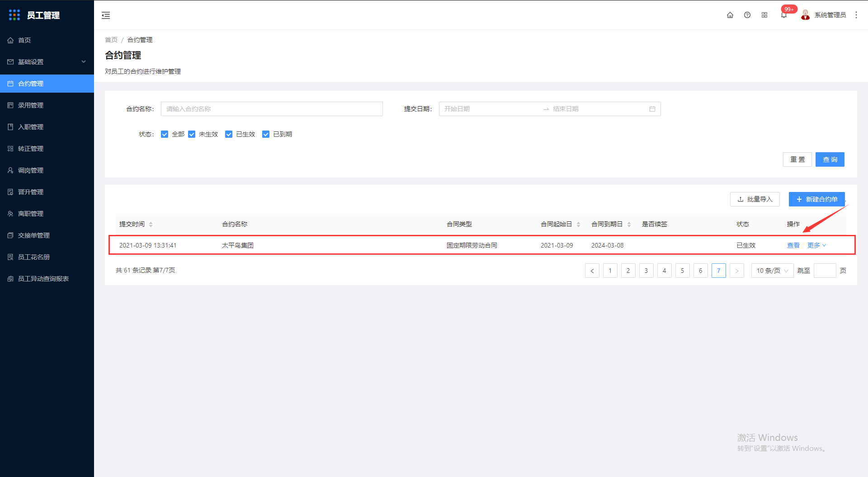Viewport: 868px width, 477px height.
Task: Go to page 6
Action: click(x=701, y=271)
